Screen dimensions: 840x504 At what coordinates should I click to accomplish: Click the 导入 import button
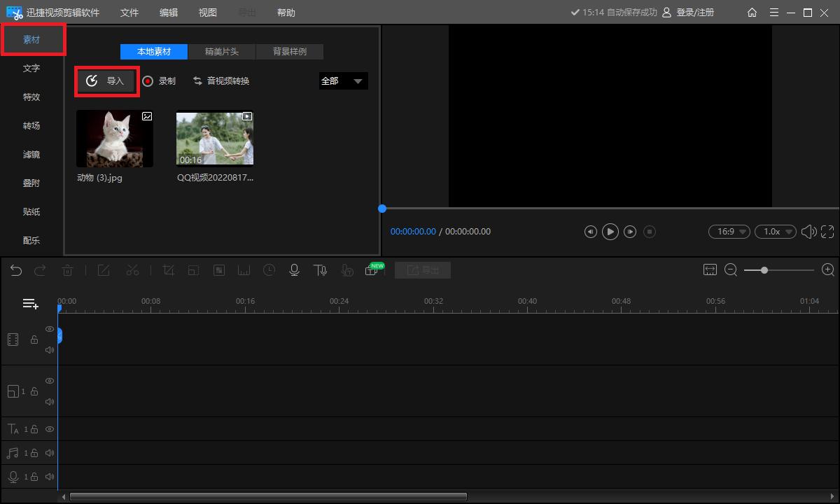(x=106, y=81)
